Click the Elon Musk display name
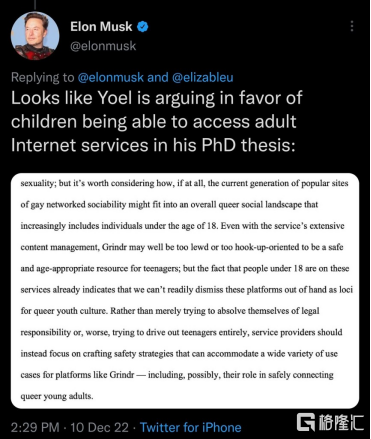Screen dimensions: 371x439 click(101, 27)
